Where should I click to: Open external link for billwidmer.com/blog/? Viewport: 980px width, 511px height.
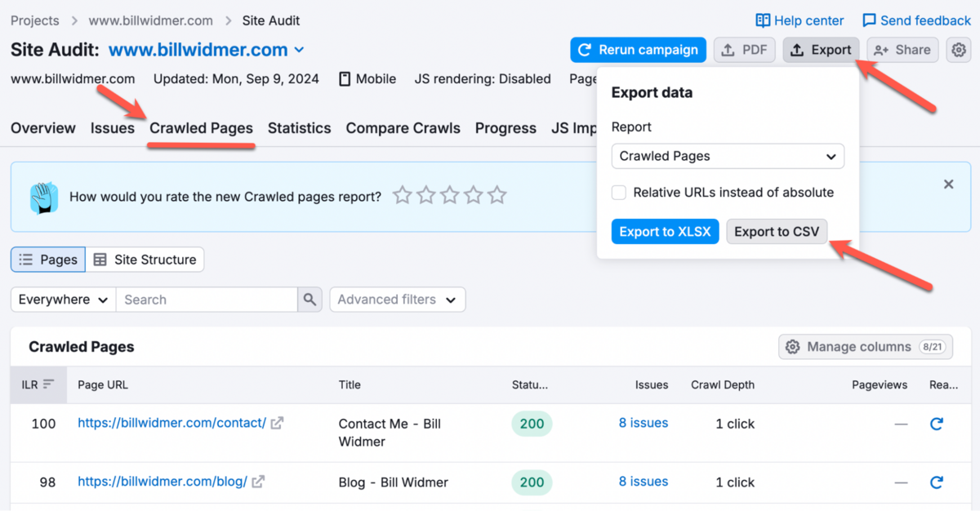(x=258, y=482)
